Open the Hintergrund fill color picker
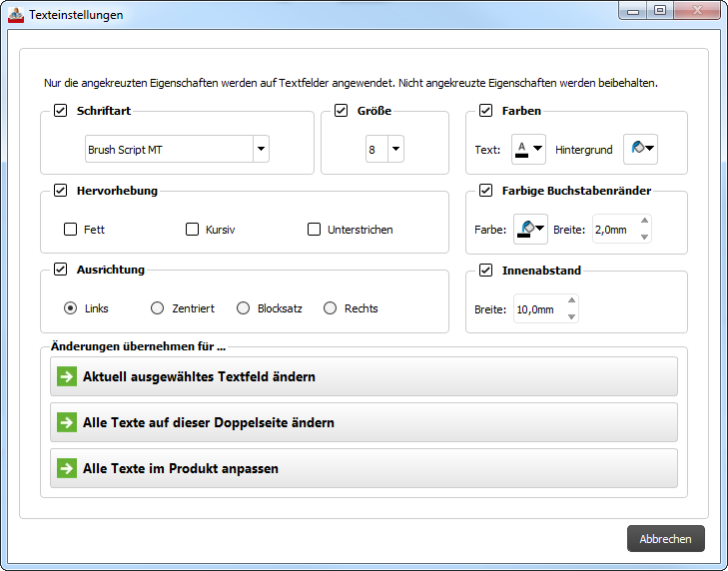728x571 pixels. pos(641,150)
